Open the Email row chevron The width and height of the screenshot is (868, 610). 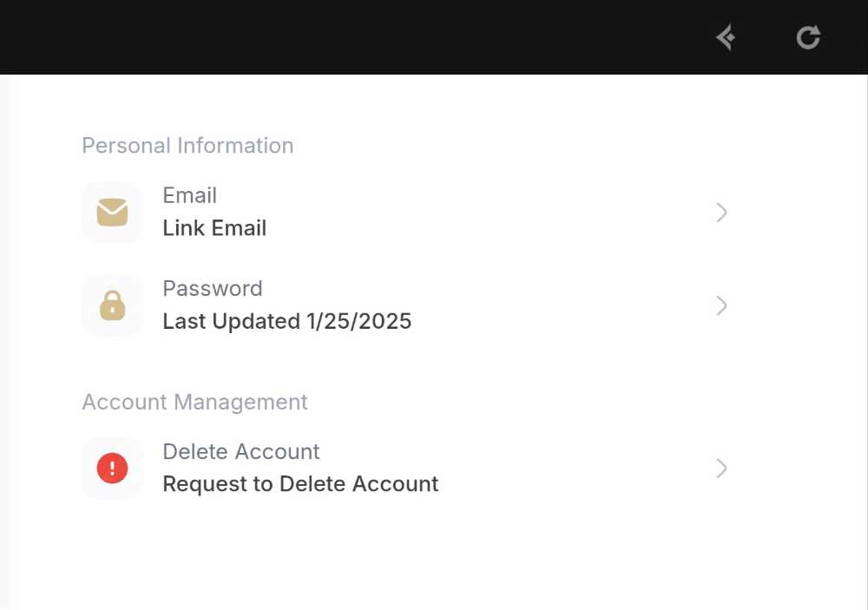point(721,213)
